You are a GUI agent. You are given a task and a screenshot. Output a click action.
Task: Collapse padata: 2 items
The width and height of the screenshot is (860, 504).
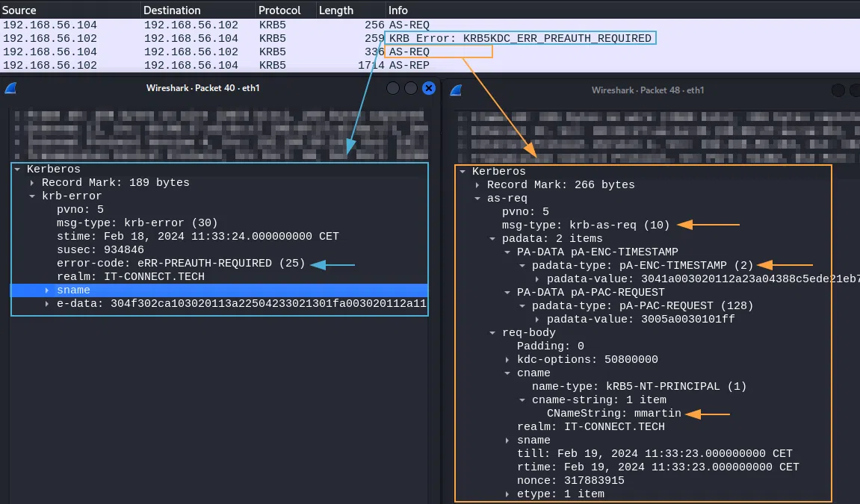pyautogui.click(x=492, y=239)
